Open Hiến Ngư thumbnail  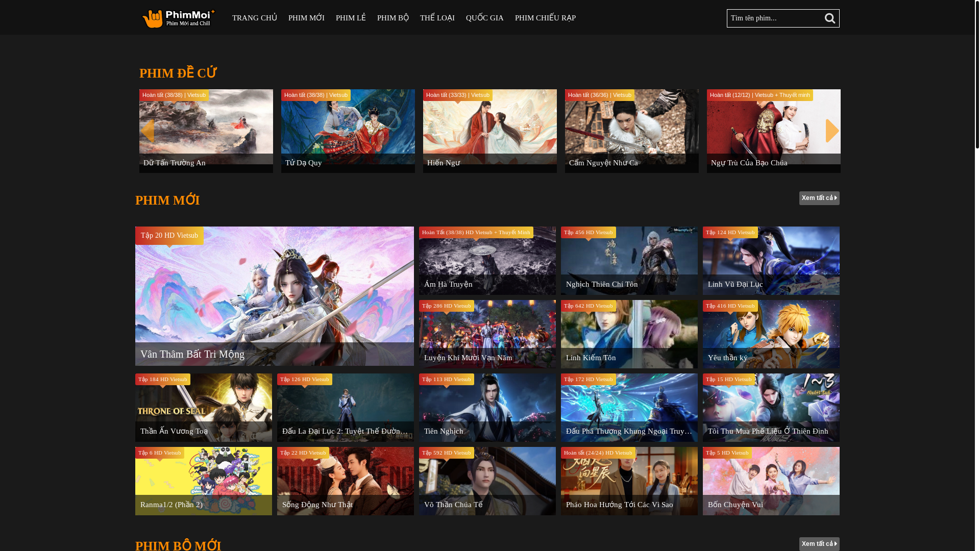click(490, 131)
